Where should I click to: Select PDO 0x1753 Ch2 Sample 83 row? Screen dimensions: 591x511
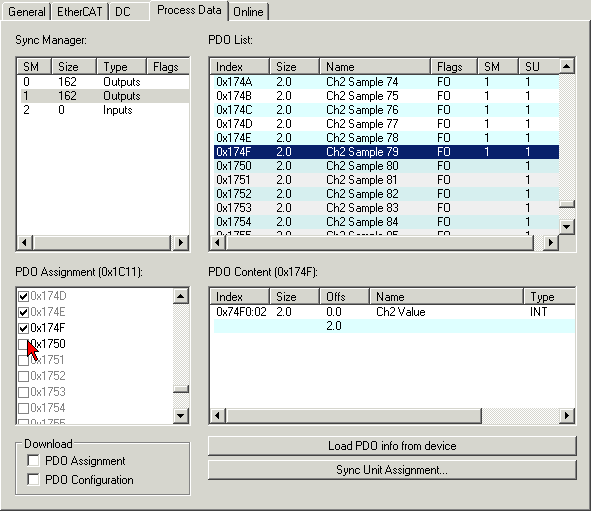(x=386, y=208)
